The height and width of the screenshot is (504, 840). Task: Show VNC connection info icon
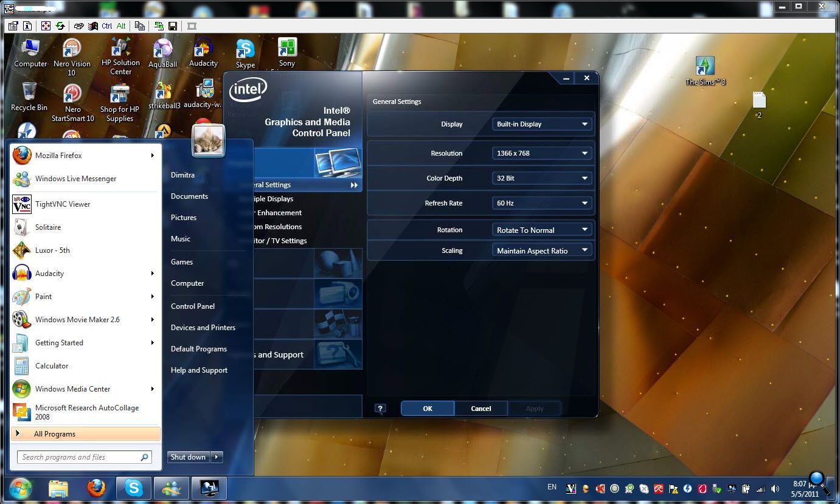[x=27, y=26]
